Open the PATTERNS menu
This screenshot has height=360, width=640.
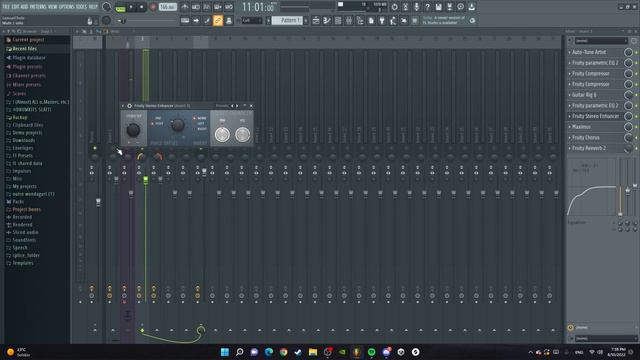[38, 7]
